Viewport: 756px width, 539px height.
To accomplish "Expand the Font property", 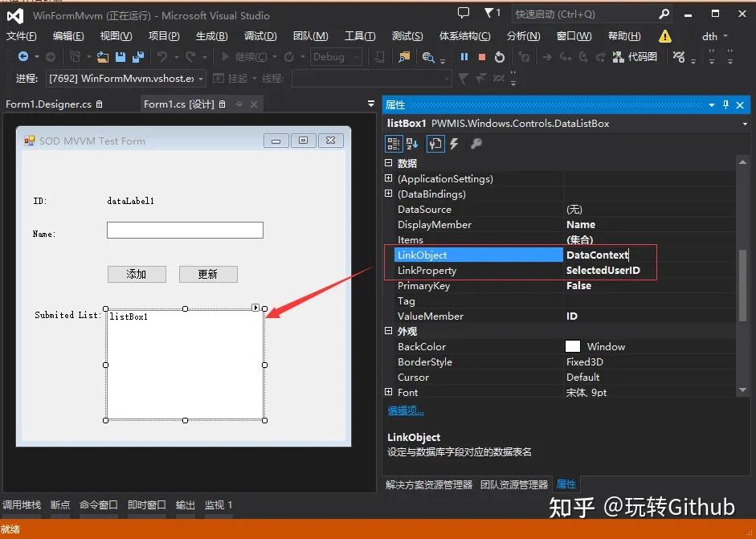I will [389, 392].
